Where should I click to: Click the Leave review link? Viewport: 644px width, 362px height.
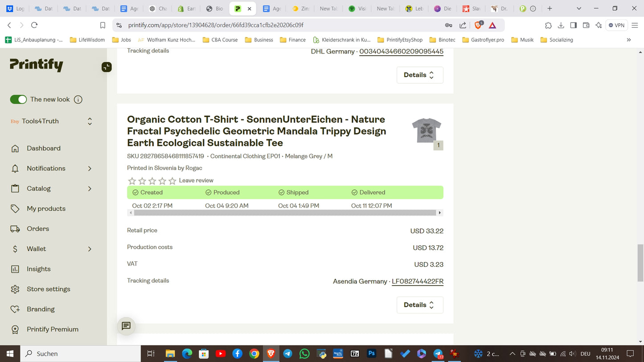196,180
